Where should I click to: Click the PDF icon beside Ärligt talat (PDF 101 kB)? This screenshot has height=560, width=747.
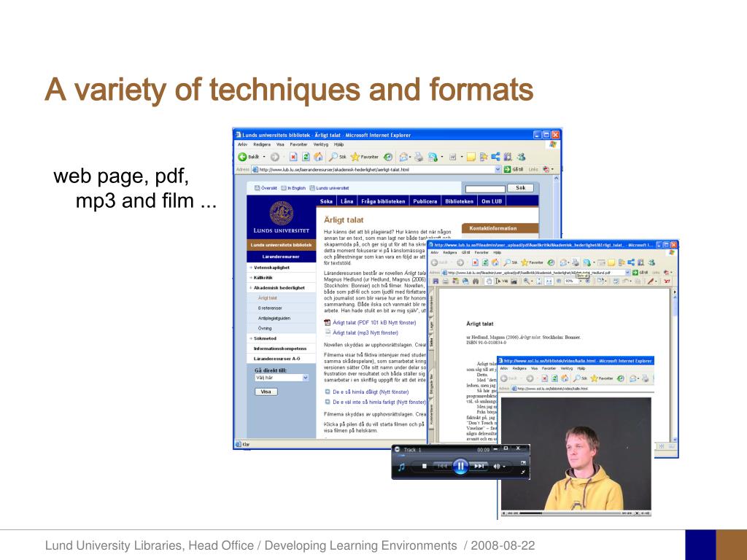[x=328, y=323]
